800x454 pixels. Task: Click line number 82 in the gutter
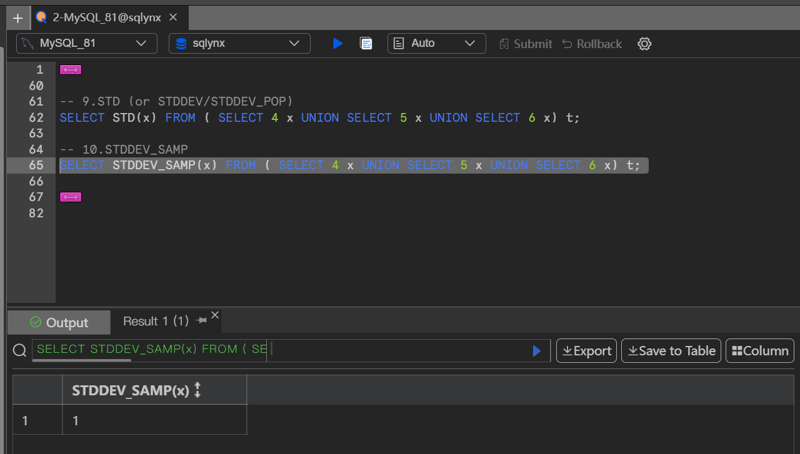click(36, 213)
